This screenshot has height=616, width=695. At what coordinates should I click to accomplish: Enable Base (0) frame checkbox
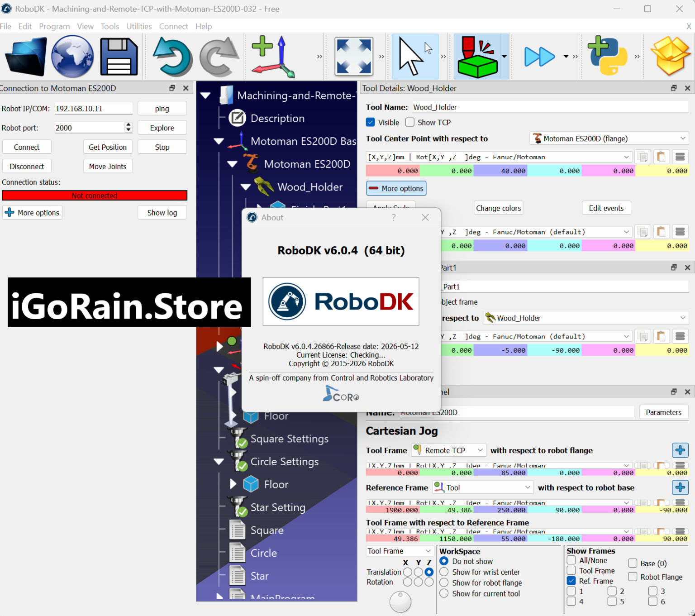(633, 563)
